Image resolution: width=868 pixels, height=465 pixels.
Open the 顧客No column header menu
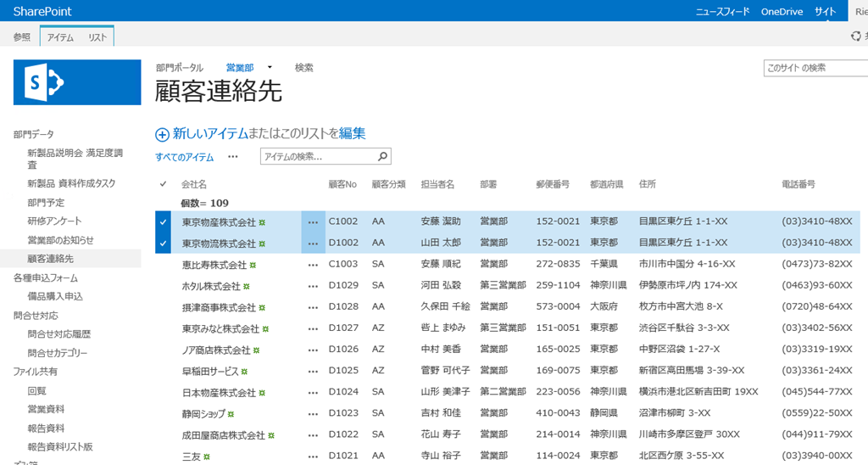pos(342,184)
